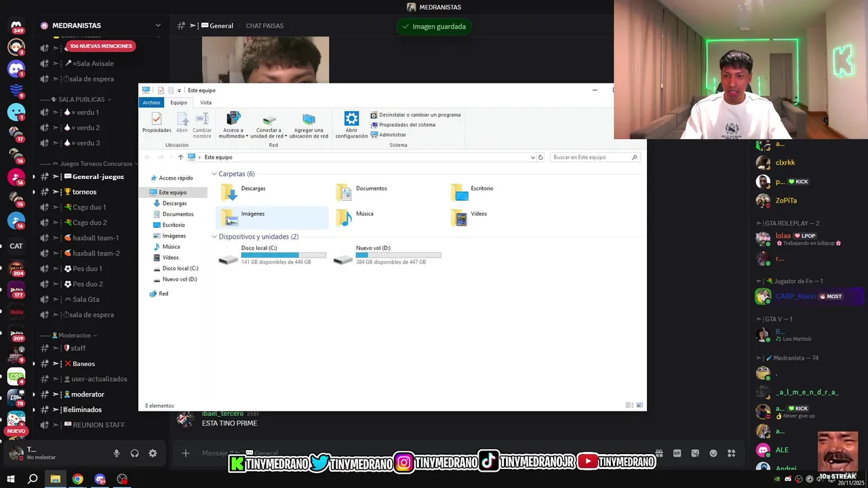Screen dimensions: 868x488
Task: Open Propiedades in the Explorer ribbon
Action: [157, 123]
